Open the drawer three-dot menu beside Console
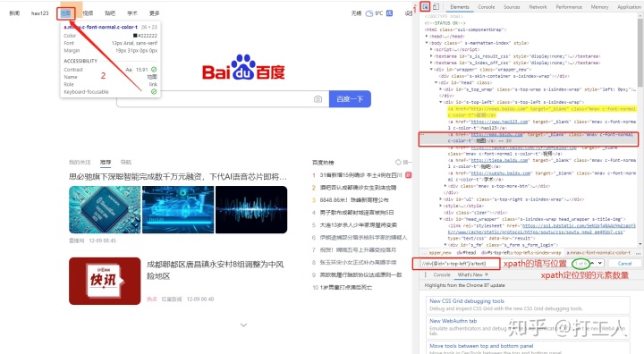Image resolution: width=644 pixels, height=354 pixels. (x=426, y=274)
